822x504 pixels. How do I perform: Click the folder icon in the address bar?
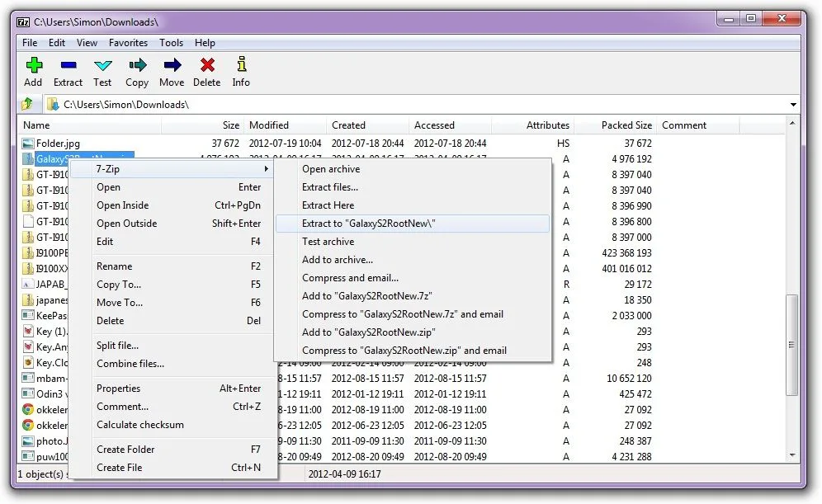coord(53,104)
